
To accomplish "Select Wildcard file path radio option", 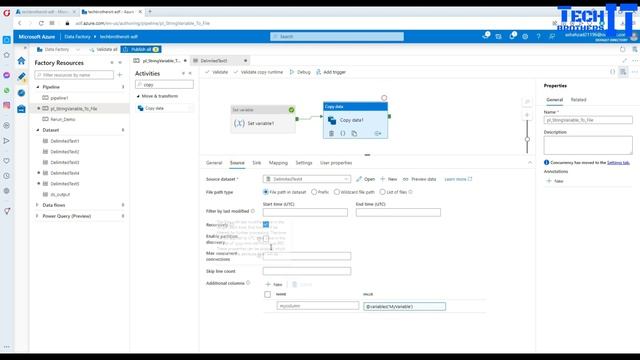I will (x=337, y=192).
